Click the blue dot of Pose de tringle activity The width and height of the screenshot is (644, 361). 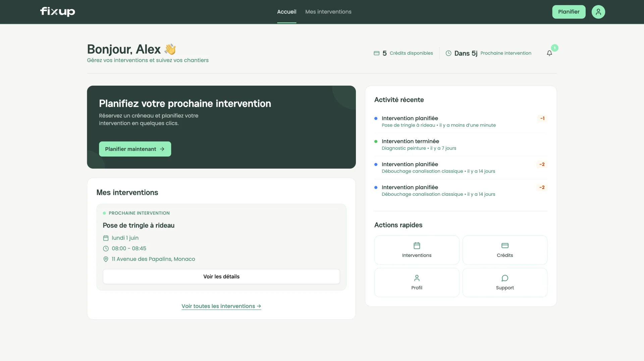[x=376, y=118]
